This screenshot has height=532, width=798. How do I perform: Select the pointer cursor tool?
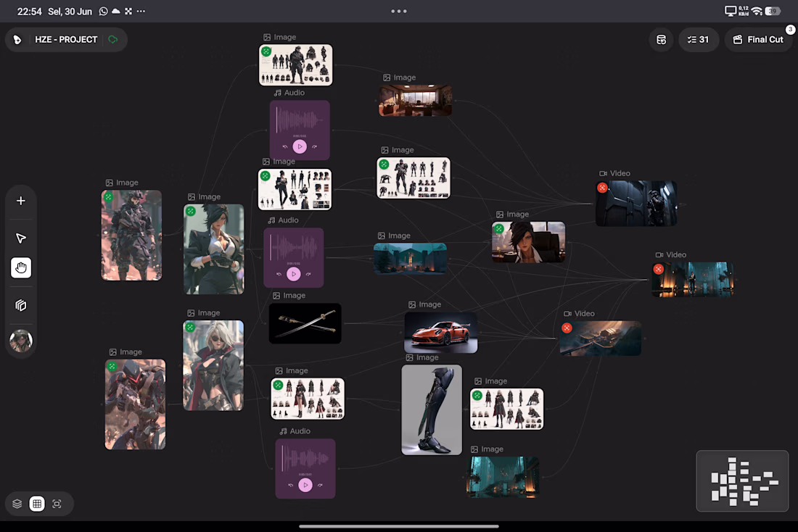click(x=21, y=238)
